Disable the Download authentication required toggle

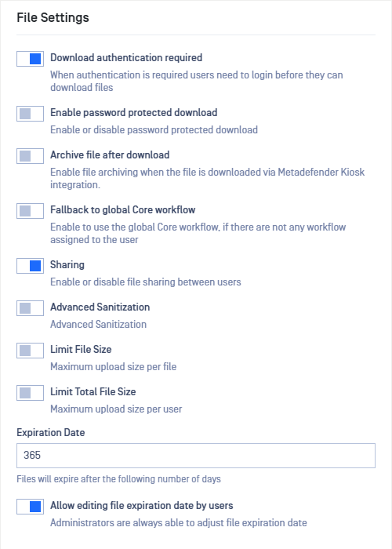tap(30, 59)
